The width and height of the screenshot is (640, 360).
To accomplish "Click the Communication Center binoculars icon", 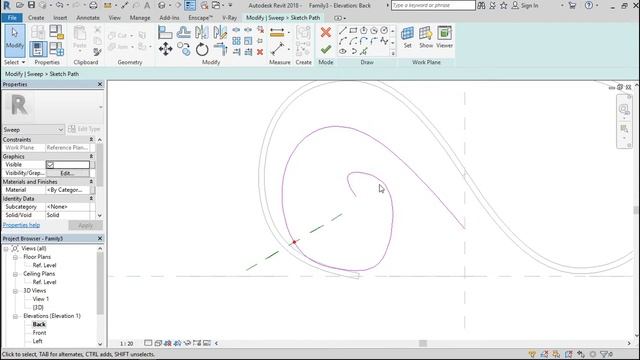I will tap(482, 5).
